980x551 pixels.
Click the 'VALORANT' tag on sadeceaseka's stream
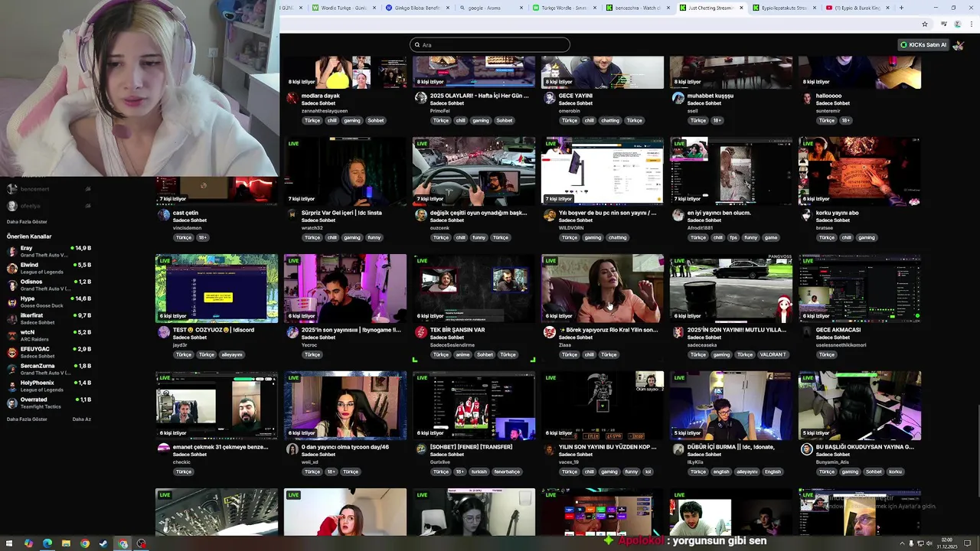coord(773,355)
